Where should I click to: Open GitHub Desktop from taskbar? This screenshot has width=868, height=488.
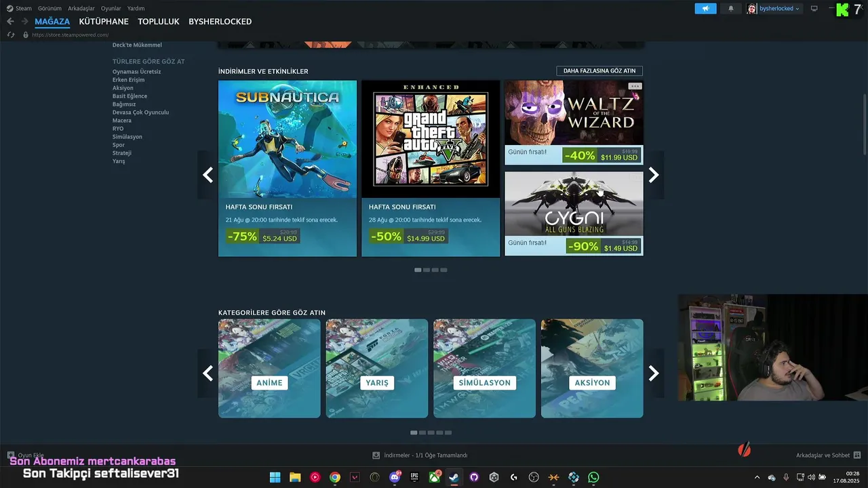[x=474, y=477]
